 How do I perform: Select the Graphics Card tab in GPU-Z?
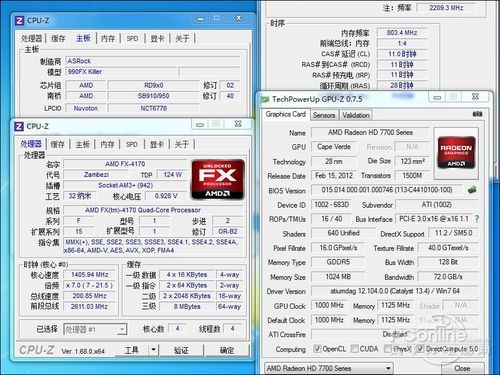[286, 114]
